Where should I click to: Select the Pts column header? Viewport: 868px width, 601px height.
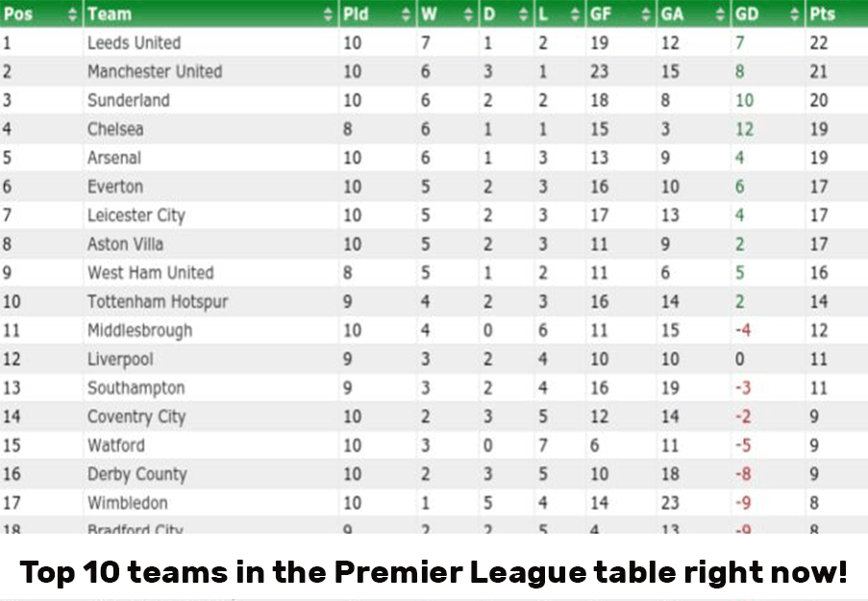[836, 13]
